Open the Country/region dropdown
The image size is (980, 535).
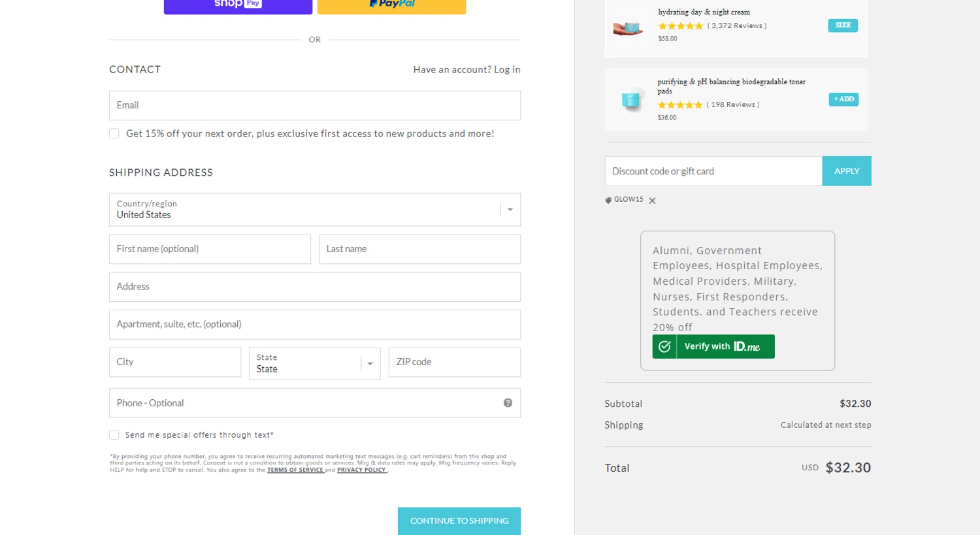coord(315,210)
